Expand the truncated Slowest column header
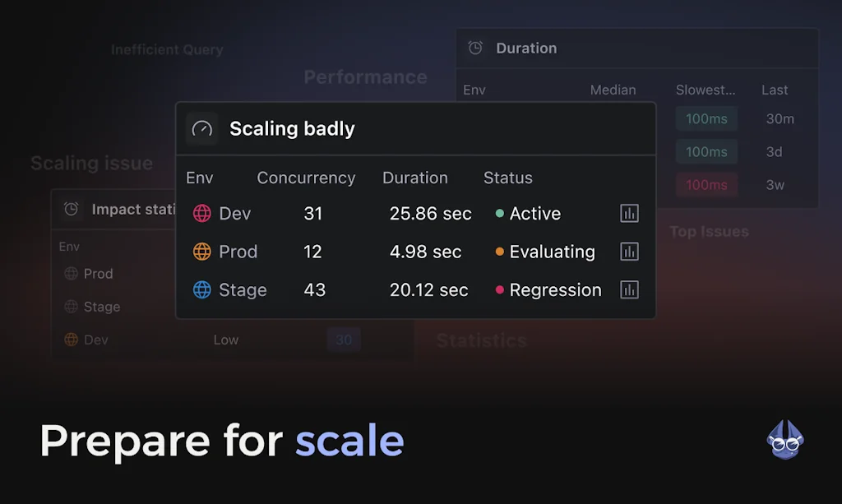This screenshot has height=504, width=842. [x=706, y=90]
